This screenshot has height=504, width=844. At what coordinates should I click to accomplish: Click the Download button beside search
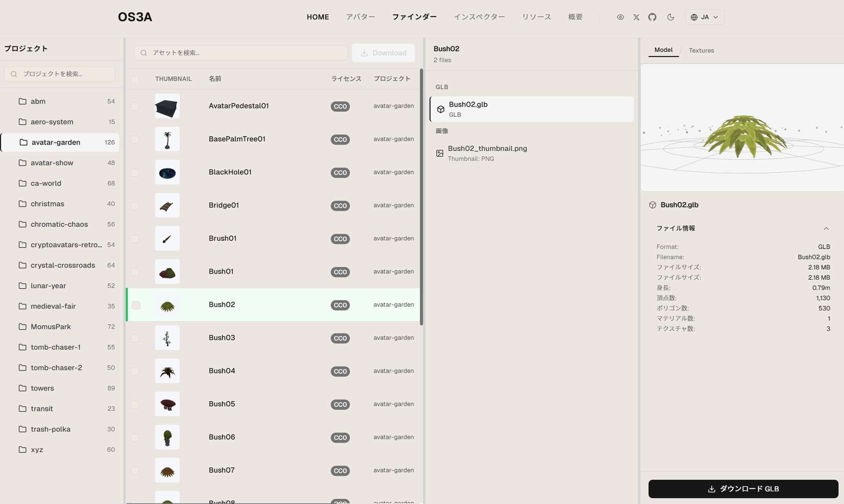pyautogui.click(x=383, y=53)
